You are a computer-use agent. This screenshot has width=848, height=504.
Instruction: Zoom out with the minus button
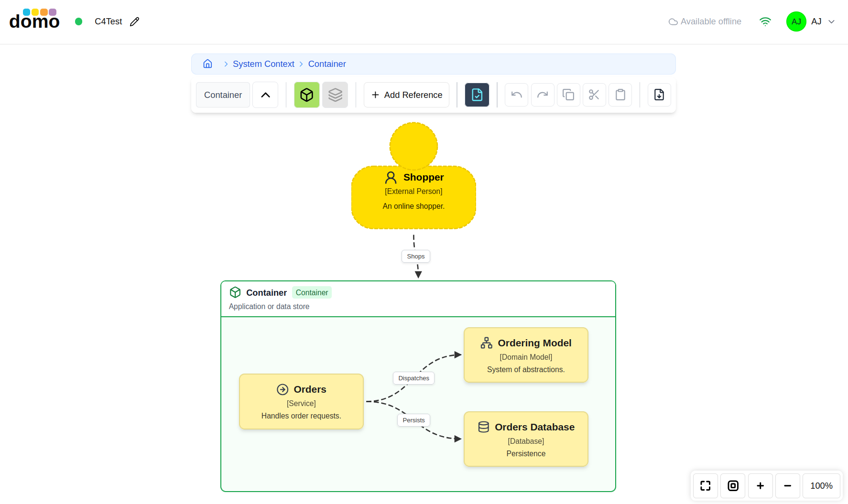(788, 486)
